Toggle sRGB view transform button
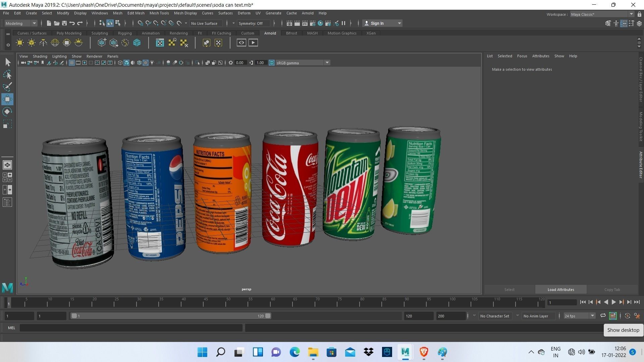 (x=272, y=63)
